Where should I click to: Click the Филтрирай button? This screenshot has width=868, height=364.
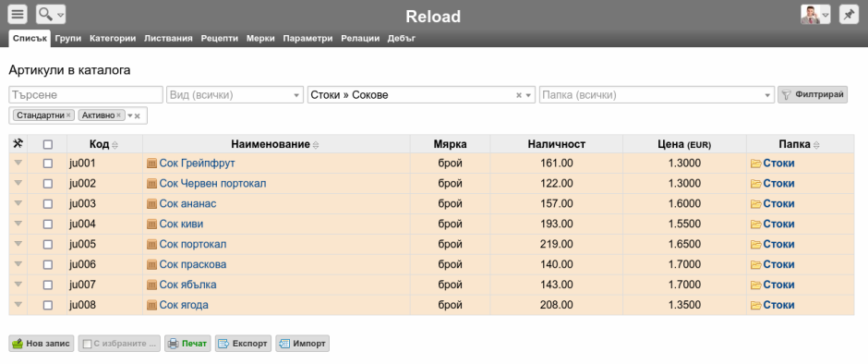813,95
